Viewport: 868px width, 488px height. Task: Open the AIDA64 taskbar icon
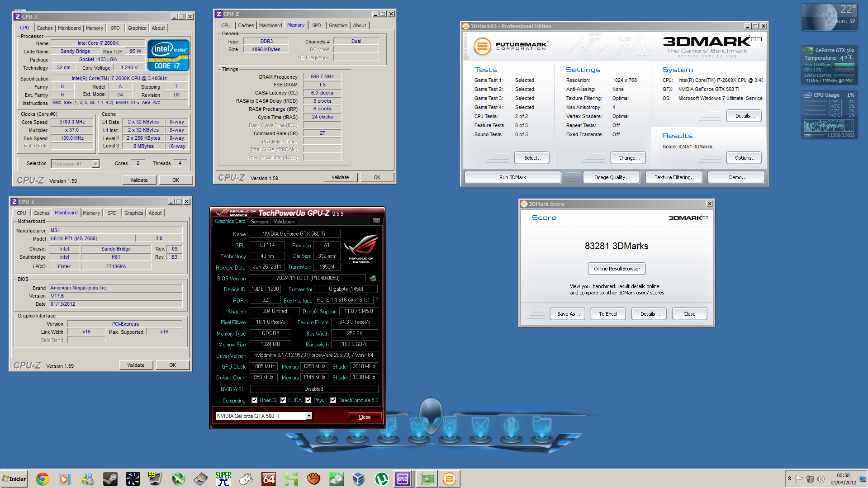point(268,479)
